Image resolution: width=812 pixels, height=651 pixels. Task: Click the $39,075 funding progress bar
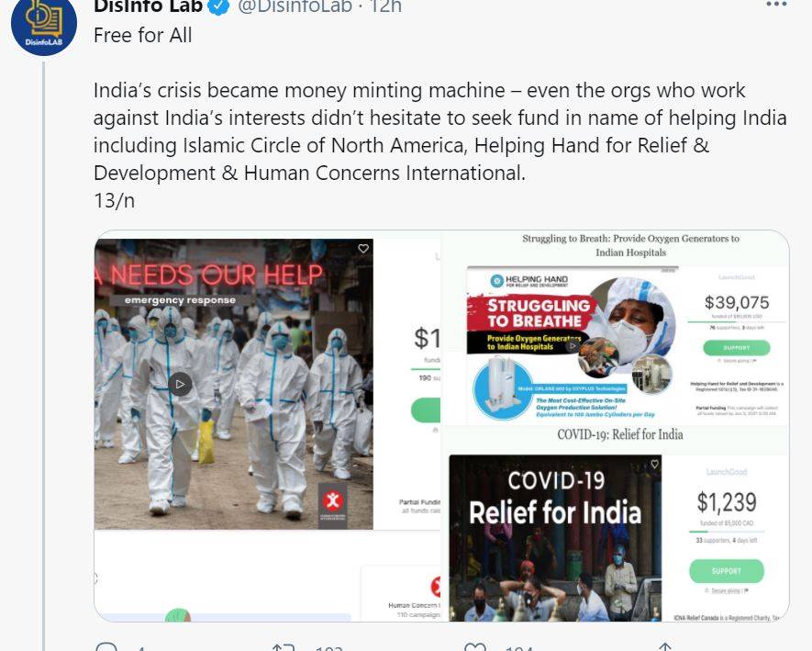click(737, 322)
